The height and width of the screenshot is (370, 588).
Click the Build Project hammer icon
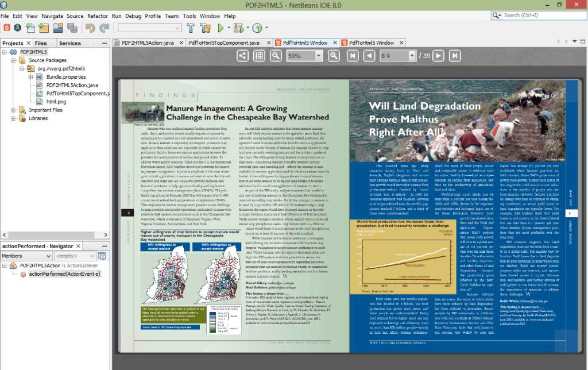[191, 28]
